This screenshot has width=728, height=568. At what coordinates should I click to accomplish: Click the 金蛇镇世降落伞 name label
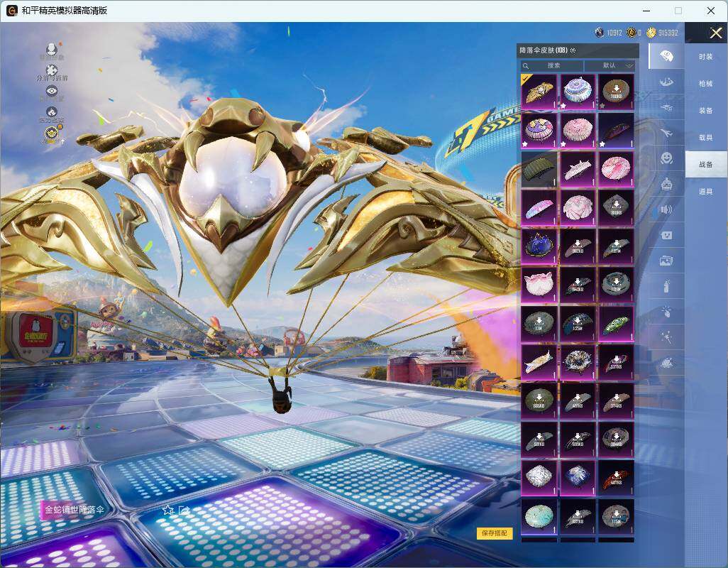(75, 510)
